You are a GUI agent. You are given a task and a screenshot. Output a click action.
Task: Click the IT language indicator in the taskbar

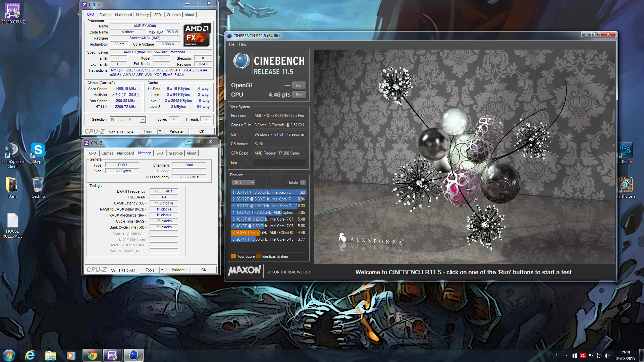(557, 355)
